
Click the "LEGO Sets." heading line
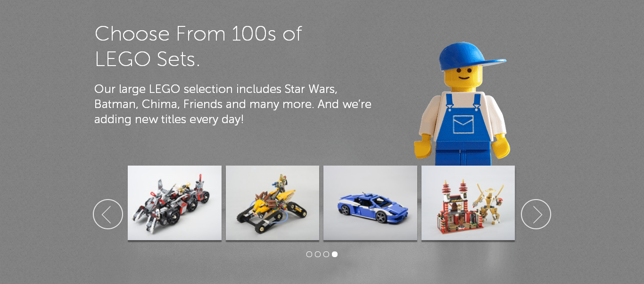coord(148,59)
